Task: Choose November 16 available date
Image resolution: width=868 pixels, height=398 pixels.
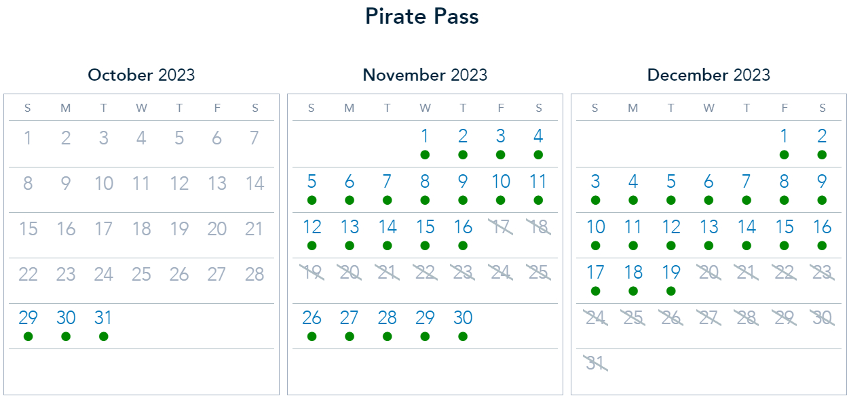Action: point(463,227)
